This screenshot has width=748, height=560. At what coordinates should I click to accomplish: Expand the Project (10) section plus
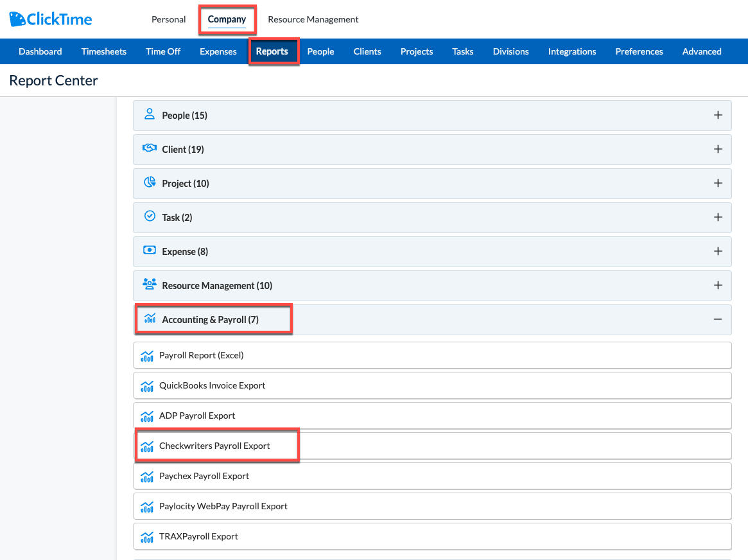tap(717, 183)
